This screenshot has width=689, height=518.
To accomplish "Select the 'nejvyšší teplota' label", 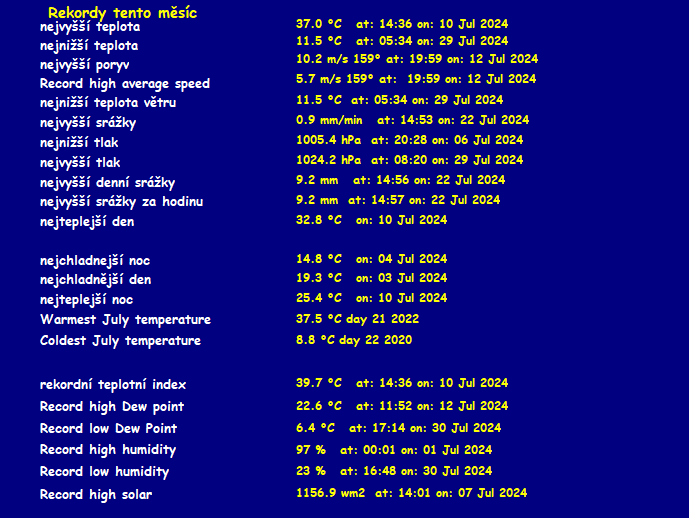I will tap(90, 27).
